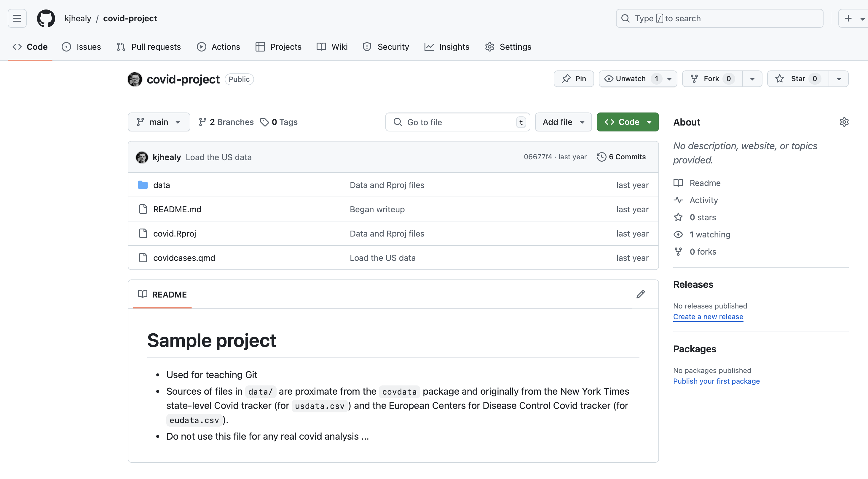The height and width of the screenshot is (479, 868).
Task: Click kjhealy avatar beside repository title
Action: tap(135, 79)
